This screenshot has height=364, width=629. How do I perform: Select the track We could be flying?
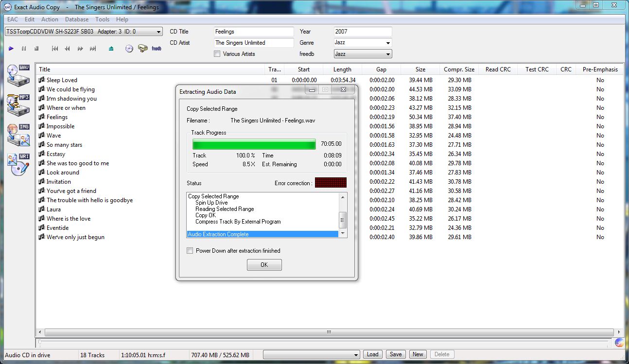point(70,89)
